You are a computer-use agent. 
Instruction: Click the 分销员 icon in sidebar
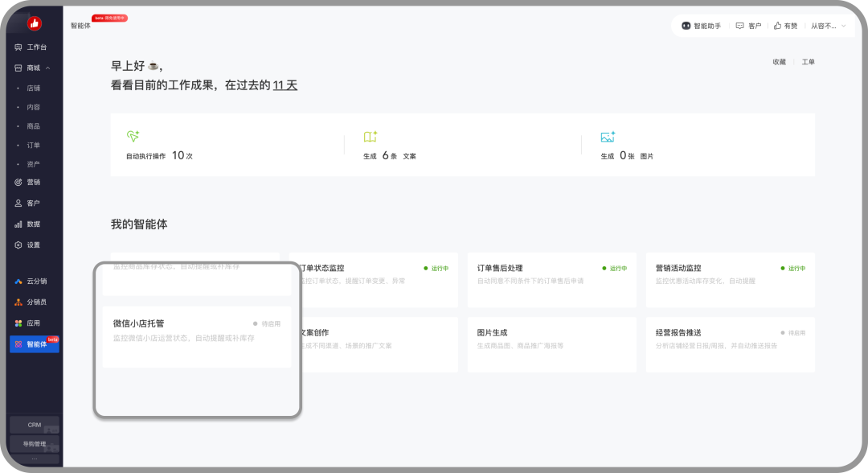coord(18,302)
